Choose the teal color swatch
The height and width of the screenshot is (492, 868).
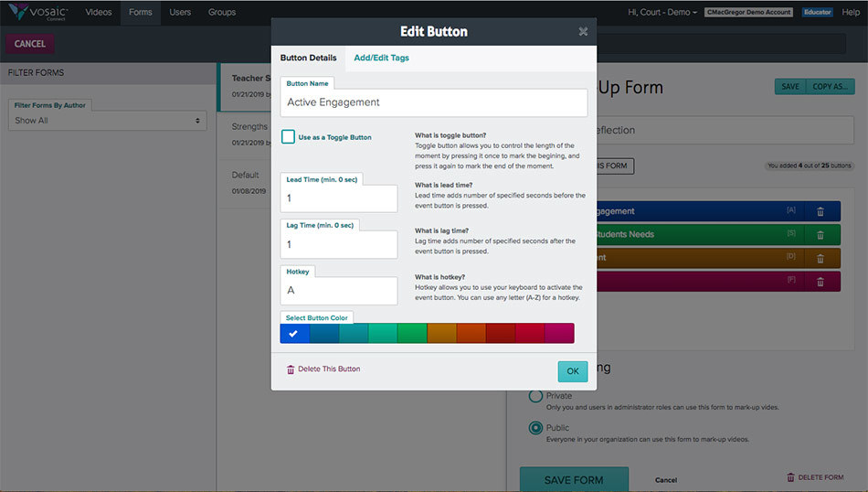(354, 334)
